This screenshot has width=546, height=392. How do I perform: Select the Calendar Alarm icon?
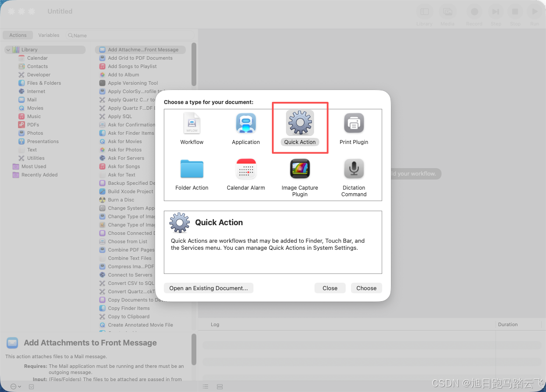coord(246,169)
